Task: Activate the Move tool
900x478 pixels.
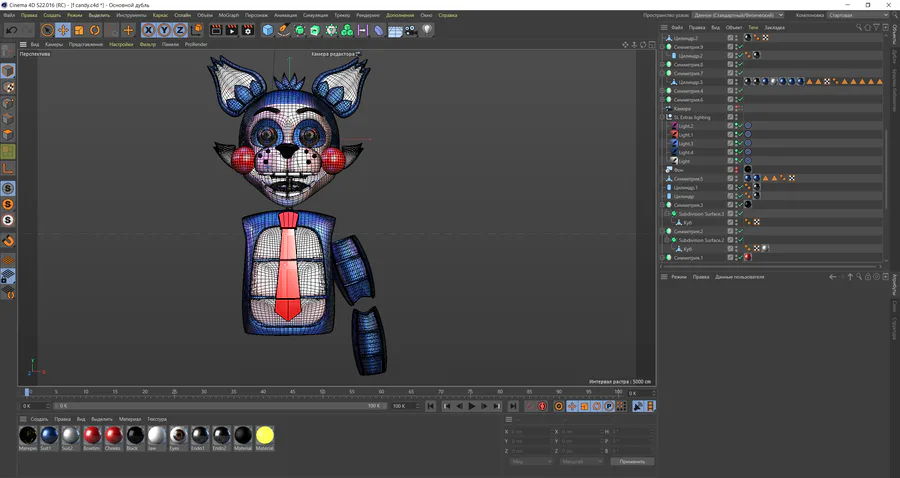Action: (63, 30)
